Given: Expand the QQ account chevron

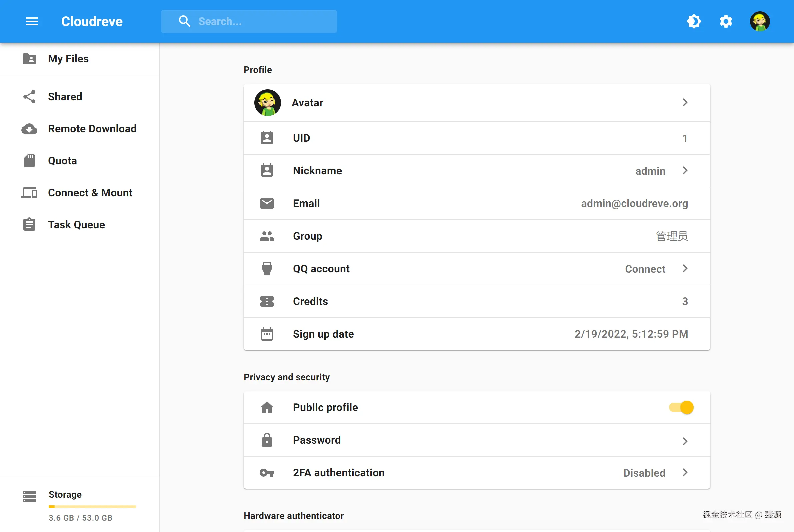Looking at the screenshot, I should (x=685, y=268).
